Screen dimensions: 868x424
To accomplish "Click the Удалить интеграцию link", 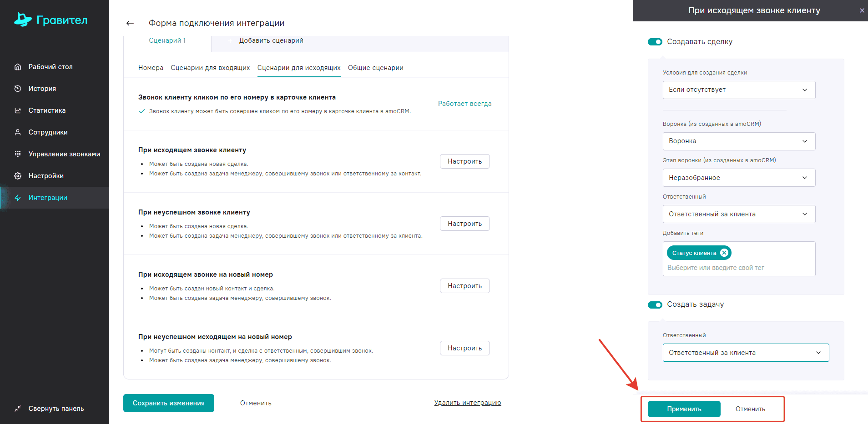I will pyautogui.click(x=467, y=403).
